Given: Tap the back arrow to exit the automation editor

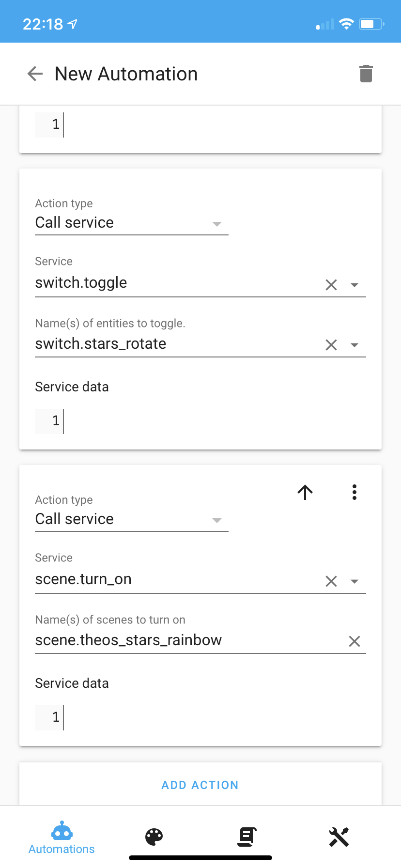Looking at the screenshot, I should (x=34, y=74).
